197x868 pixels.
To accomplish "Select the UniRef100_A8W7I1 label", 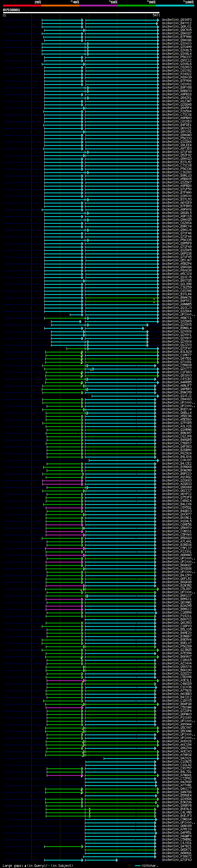I will click(x=176, y=318).
